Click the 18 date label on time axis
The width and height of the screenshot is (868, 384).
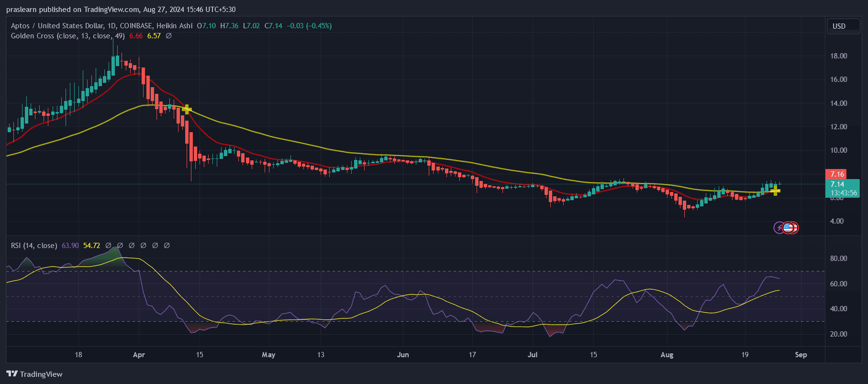[78, 355]
